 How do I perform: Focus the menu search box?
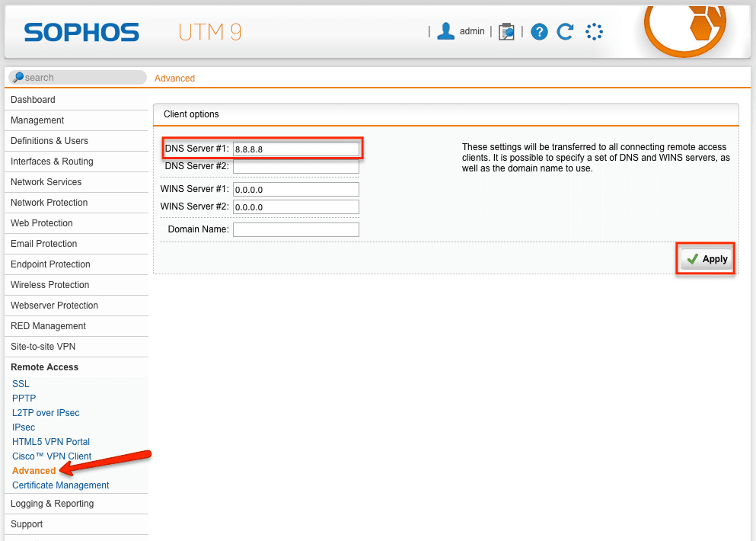[78, 77]
